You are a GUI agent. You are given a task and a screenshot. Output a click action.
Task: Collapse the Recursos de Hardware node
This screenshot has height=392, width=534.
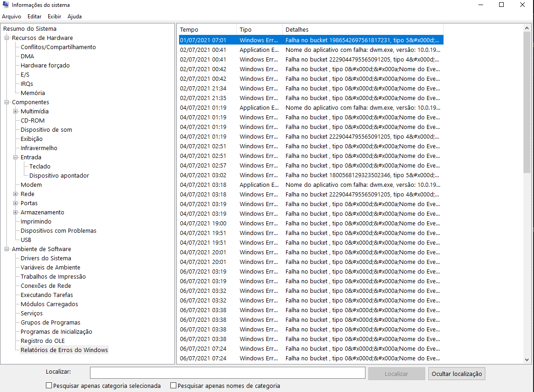(x=6, y=38)
